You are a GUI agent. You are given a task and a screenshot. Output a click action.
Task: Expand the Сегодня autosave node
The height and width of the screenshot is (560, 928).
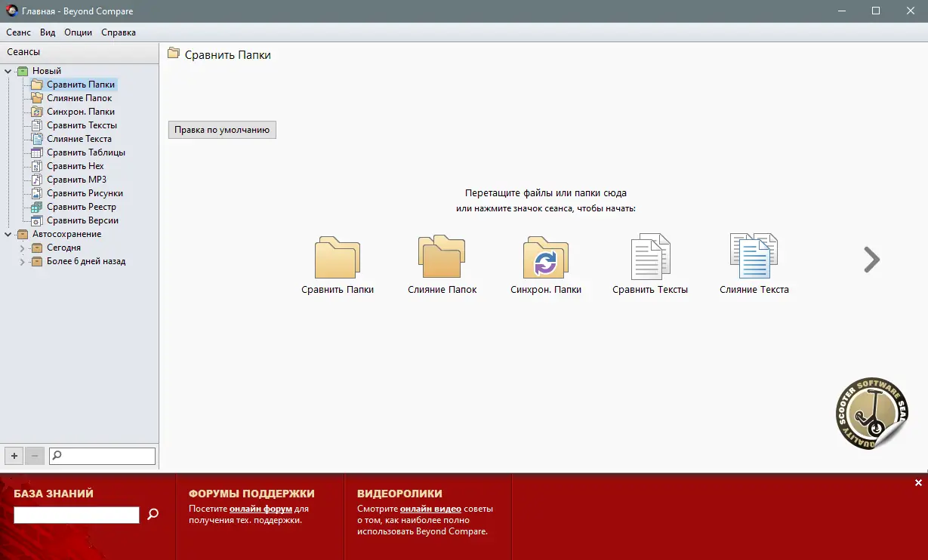pos(22,248)
